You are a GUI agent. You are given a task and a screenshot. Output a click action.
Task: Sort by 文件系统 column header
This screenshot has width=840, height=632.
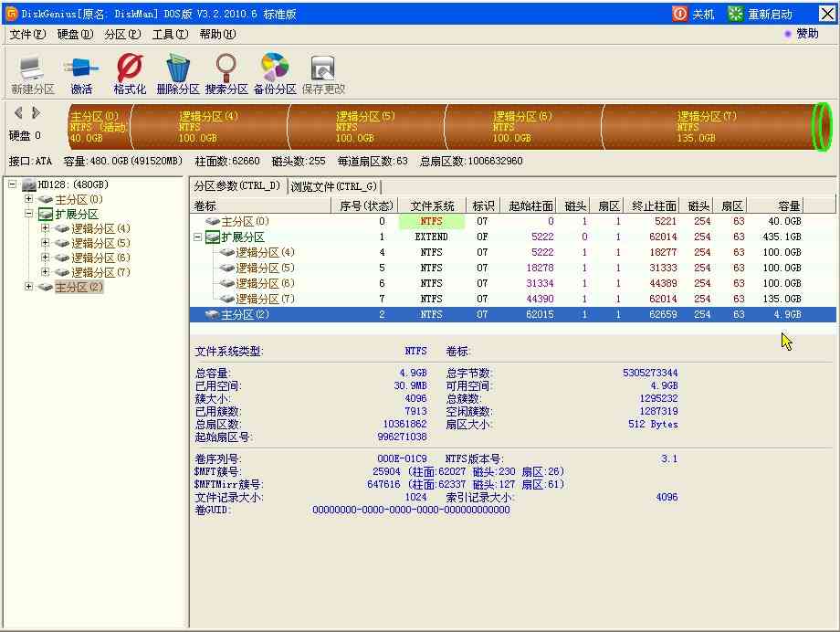432,205
